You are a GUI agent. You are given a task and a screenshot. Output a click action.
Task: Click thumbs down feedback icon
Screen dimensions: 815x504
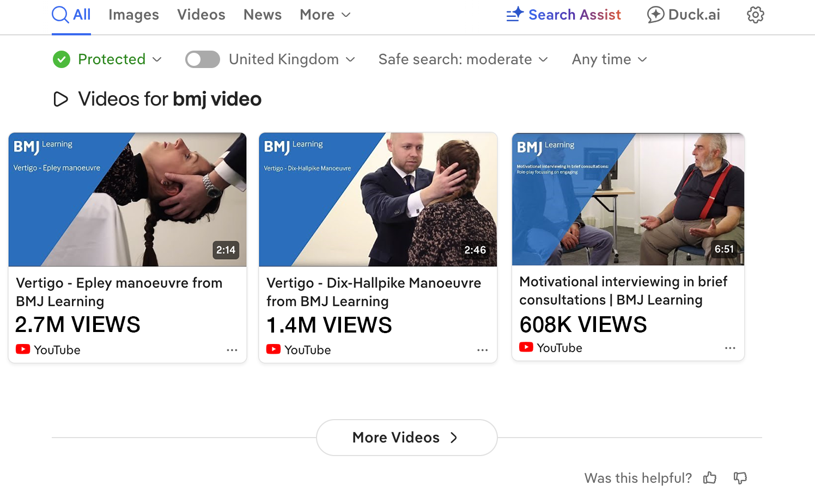[740, 478]
